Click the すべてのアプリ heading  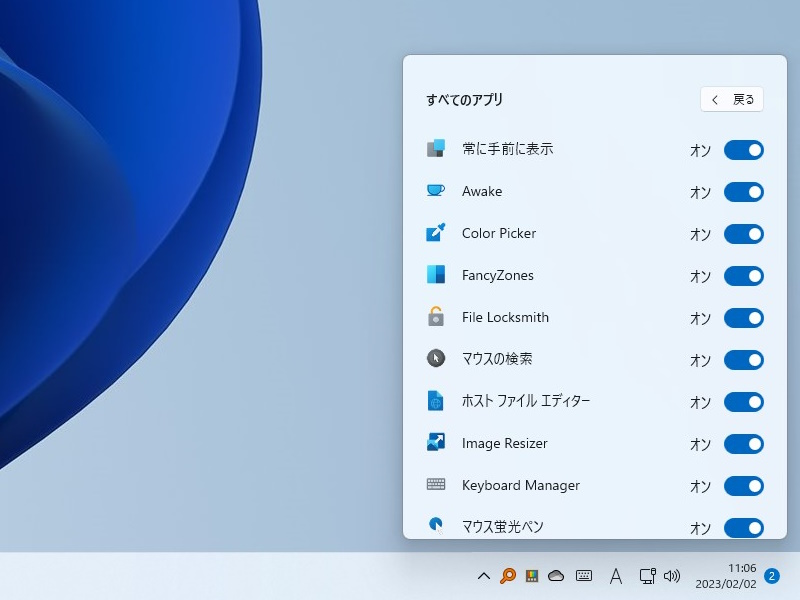tap(464, 99)
